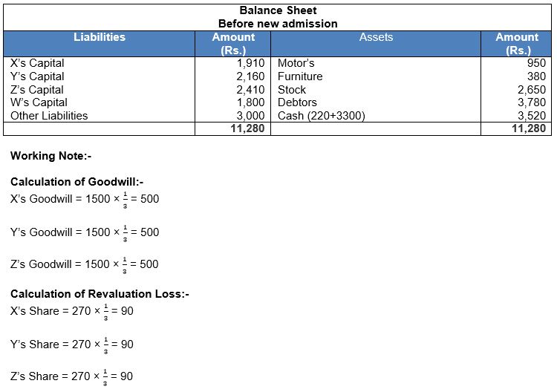Select the Liabilities column header
Screen dimensions: 557x392
click(x=100, y=37)
